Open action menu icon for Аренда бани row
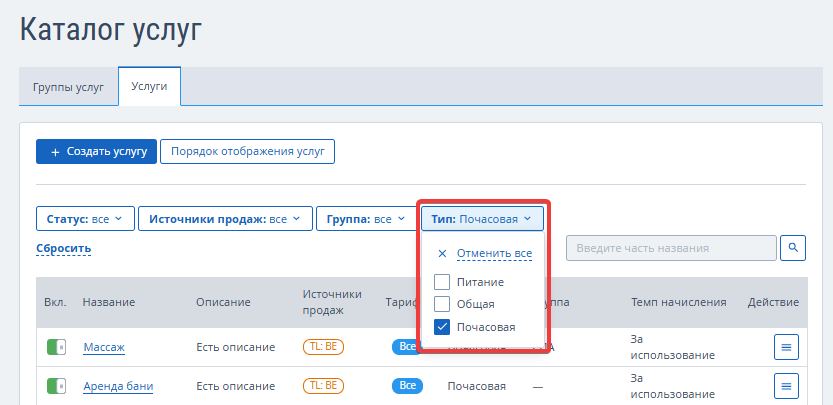 (786, 386)
